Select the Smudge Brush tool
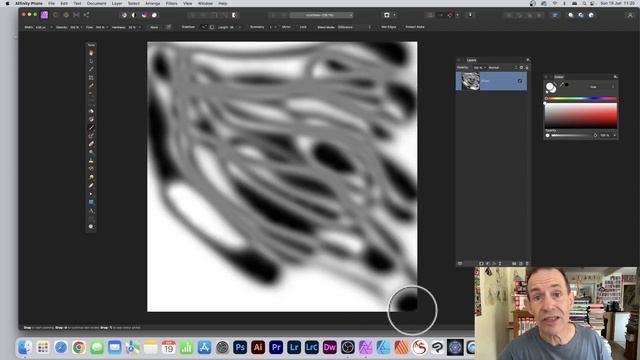Image resolution: width=640 pixels, height=360 pixels. tap(91, 177)
